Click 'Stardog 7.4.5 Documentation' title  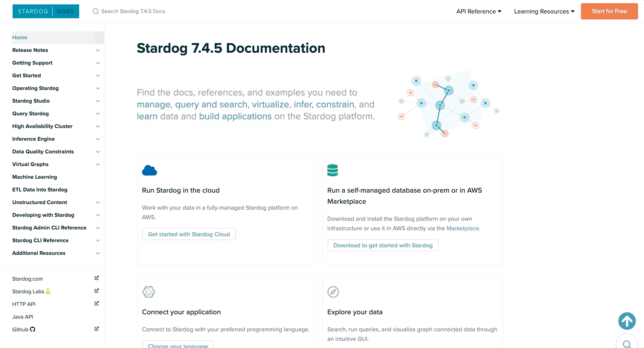click(231, 48)
